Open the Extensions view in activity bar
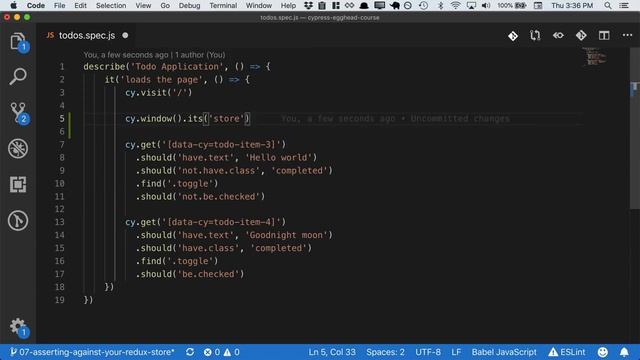The image size is (640, 360). click(18, 184)
